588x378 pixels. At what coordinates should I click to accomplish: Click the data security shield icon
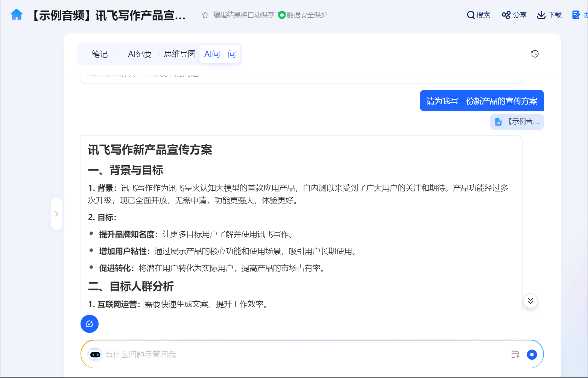[282, 15]
